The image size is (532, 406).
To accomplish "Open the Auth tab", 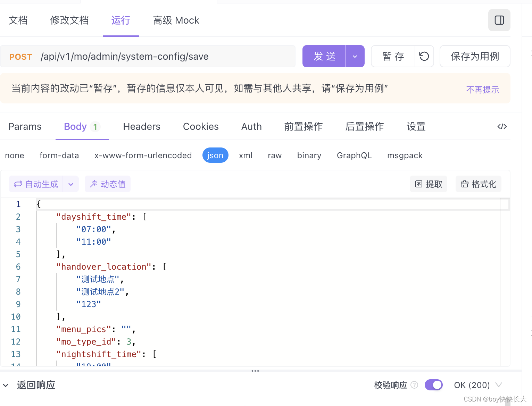I will tap(251, 127).
